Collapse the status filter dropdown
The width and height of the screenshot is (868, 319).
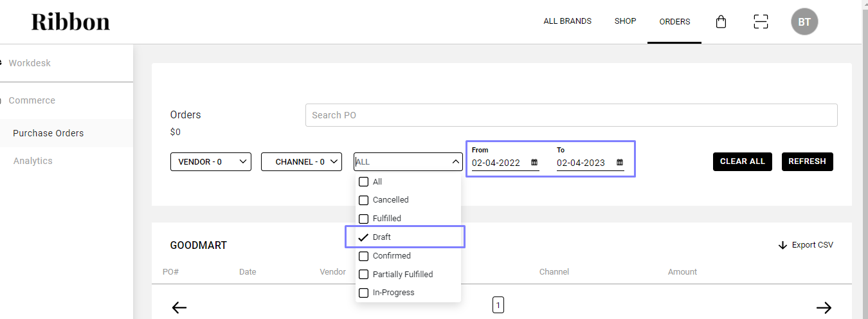(x=455, y=162)
